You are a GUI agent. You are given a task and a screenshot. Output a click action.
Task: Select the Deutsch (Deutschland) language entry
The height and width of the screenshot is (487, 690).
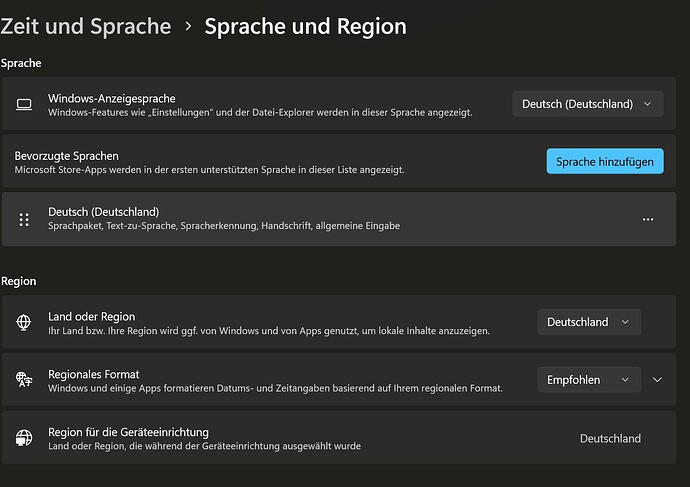click(x=104, y=211)
